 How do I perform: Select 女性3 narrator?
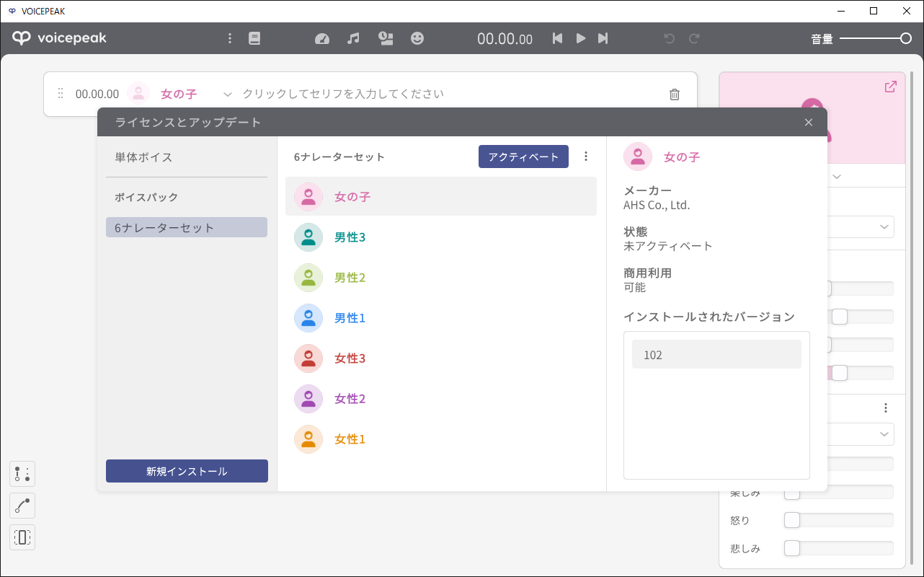[441, 358]
